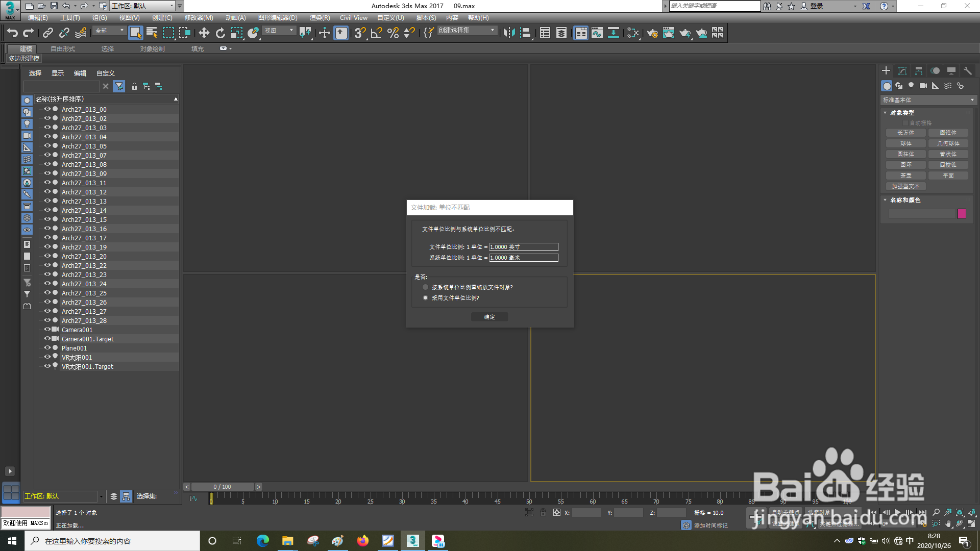980x551 pixels.
Task: Click the 茶壶 primitive button
Action: coord(905,175)
